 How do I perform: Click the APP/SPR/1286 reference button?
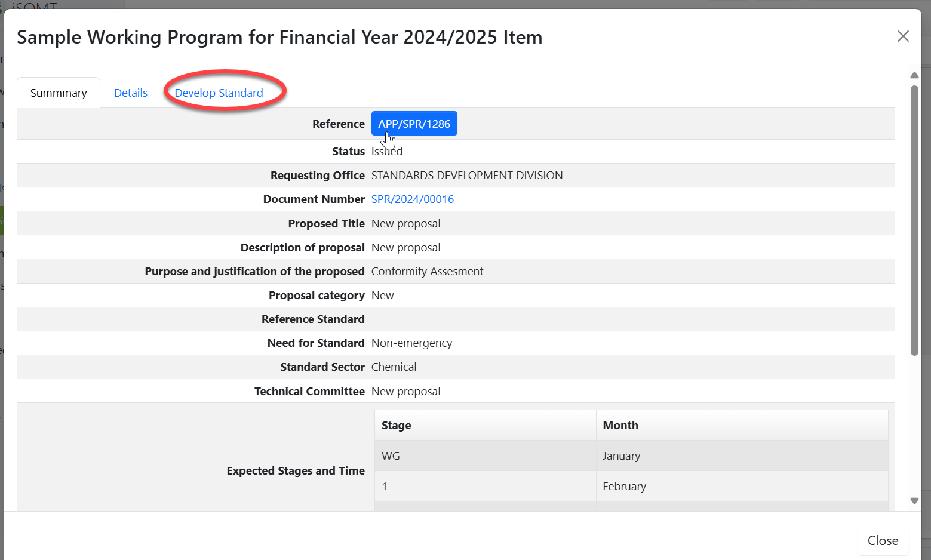pos(414,124)
